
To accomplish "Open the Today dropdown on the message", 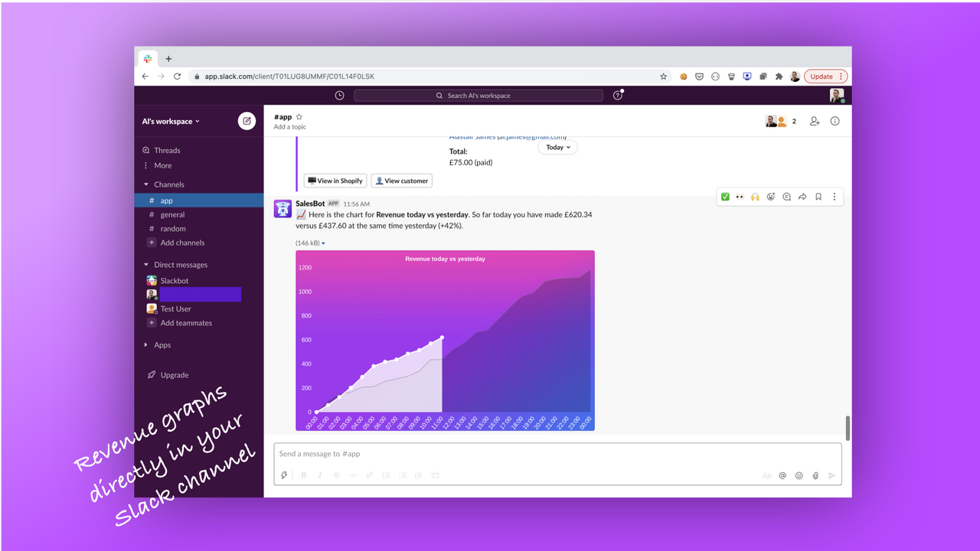I will (x=557, y=147).
